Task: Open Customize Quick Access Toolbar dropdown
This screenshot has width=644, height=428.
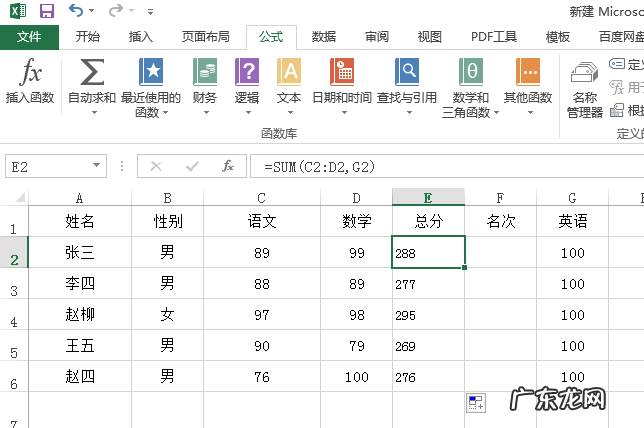Action: coord(150,12)
